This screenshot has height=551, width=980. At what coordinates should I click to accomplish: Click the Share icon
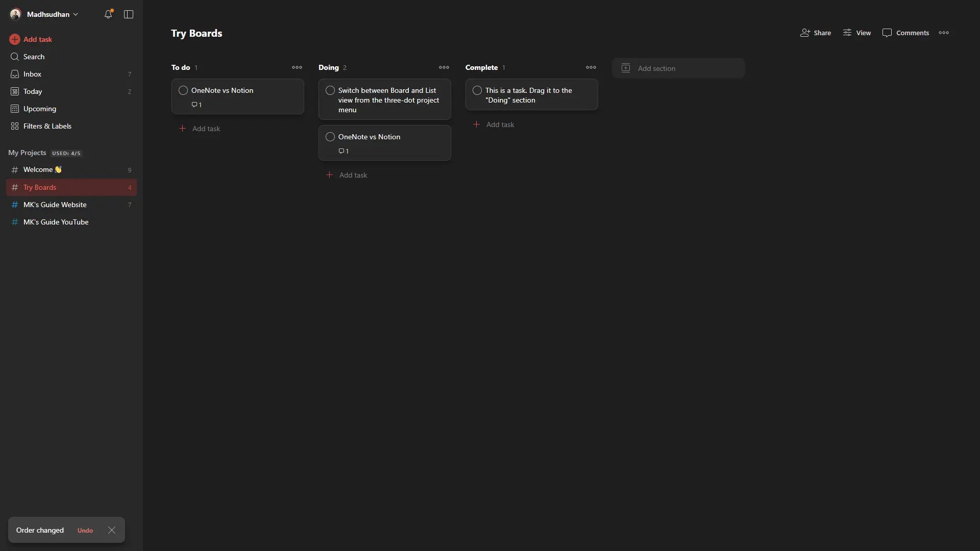tap(805, 33)
